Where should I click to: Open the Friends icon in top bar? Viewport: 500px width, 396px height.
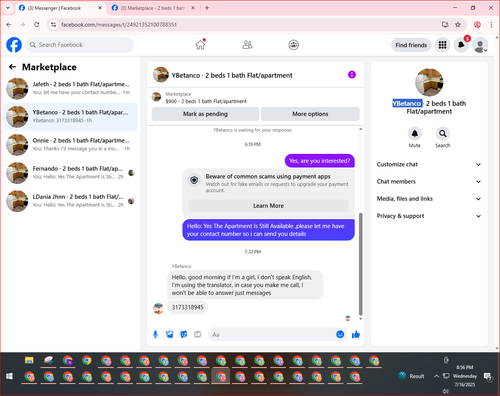[247, 45]
